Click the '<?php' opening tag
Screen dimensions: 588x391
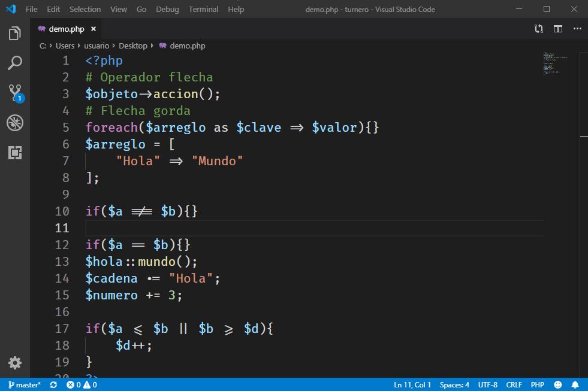click(104, 60)
